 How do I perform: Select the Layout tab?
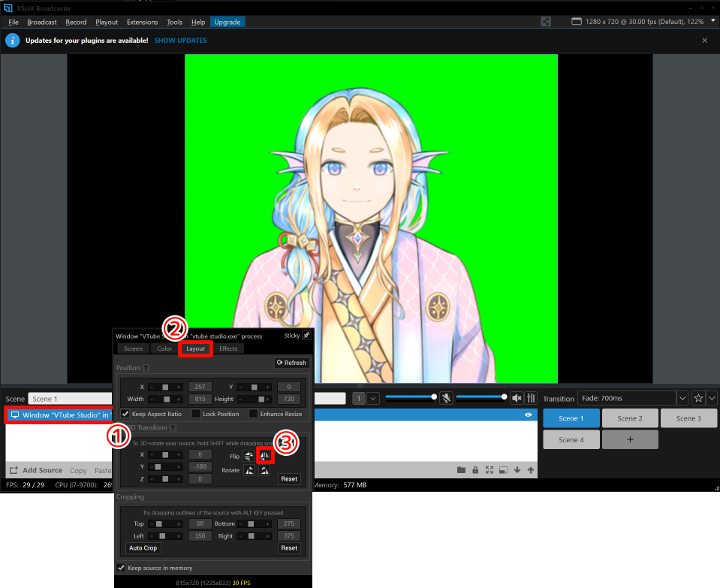[x=196, y=348]
